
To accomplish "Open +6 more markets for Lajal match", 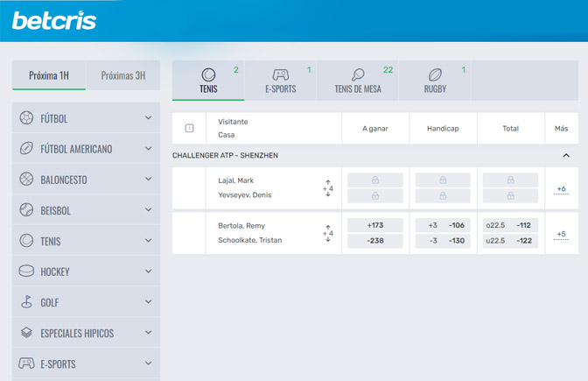I will (x=561, y=189).
